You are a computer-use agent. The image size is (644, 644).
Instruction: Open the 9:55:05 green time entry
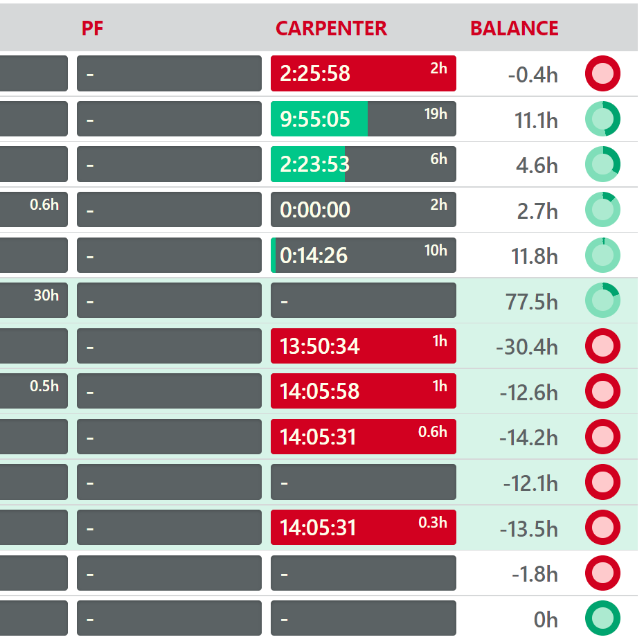click(315, 118)
